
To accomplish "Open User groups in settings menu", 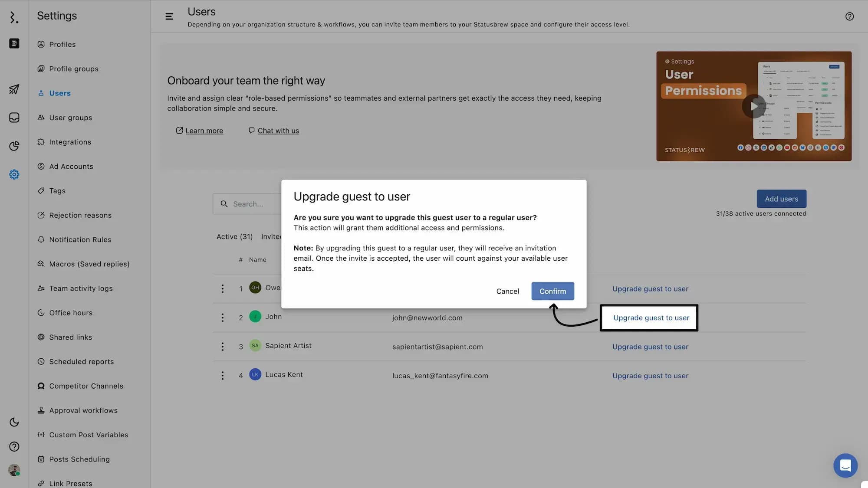I will click(x=70, y=118).
